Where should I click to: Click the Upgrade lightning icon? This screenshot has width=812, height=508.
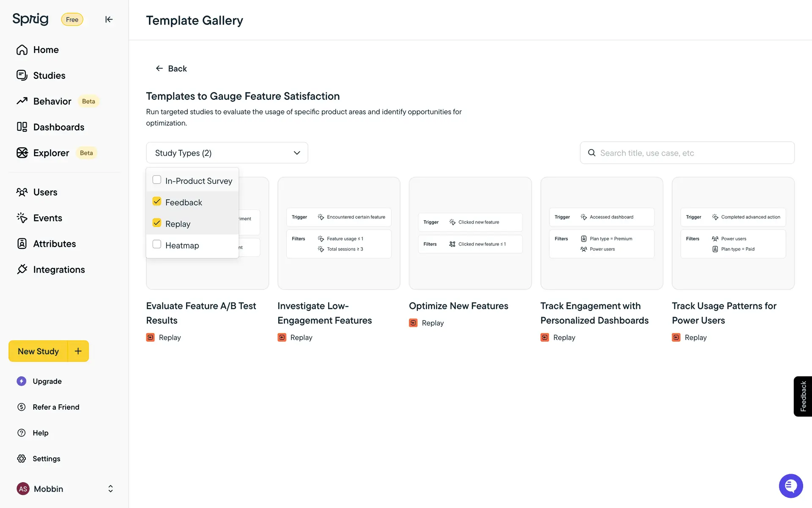[x=22, y=381]
